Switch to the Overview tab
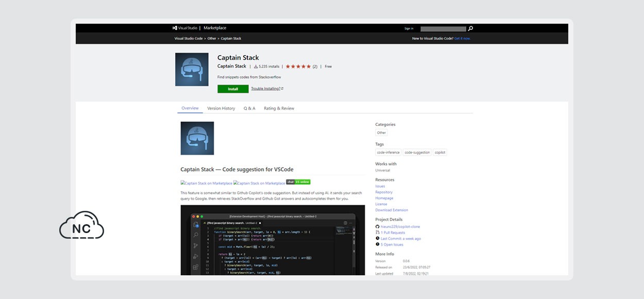Screen dimensions: 644x299 click(x=190, y=108)
